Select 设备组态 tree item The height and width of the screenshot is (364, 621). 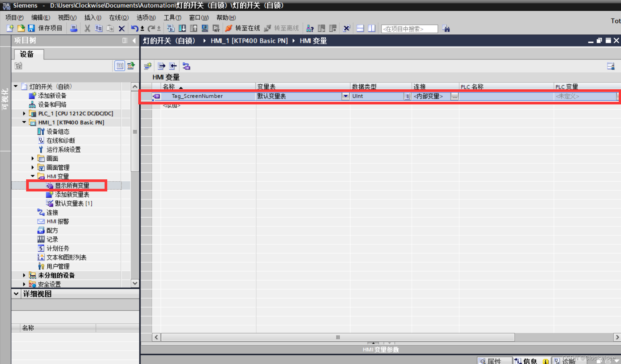[x=53, y=132]
